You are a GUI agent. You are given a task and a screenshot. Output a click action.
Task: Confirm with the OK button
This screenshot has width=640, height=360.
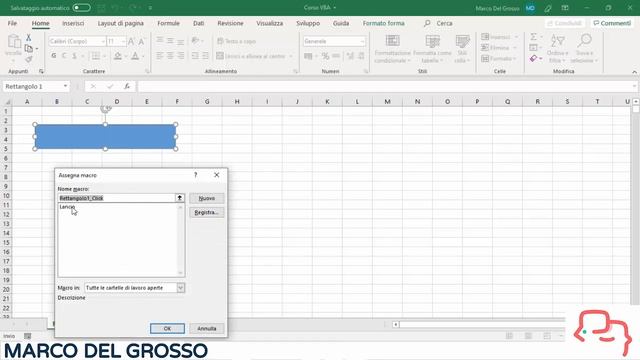coord(167,329)
